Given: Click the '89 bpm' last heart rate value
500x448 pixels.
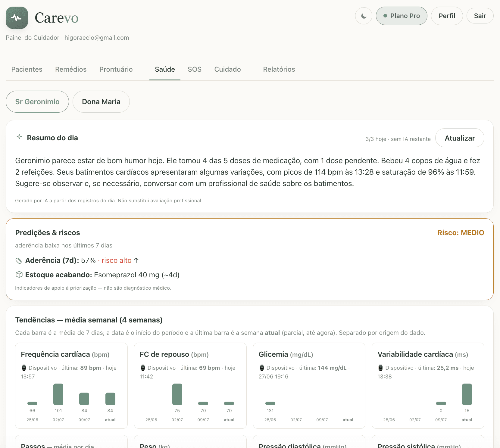Looking at the screenshot, I should point(91,368).
